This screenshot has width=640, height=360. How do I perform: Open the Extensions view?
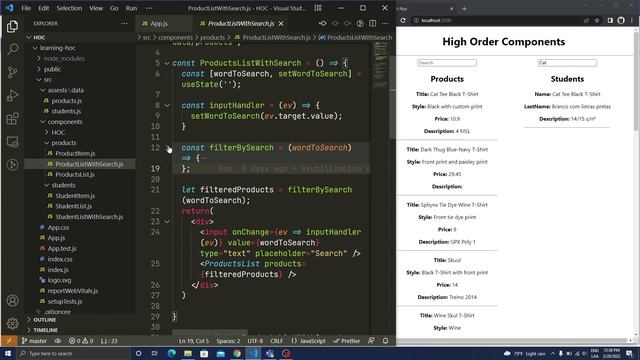(x=12, y=119)
